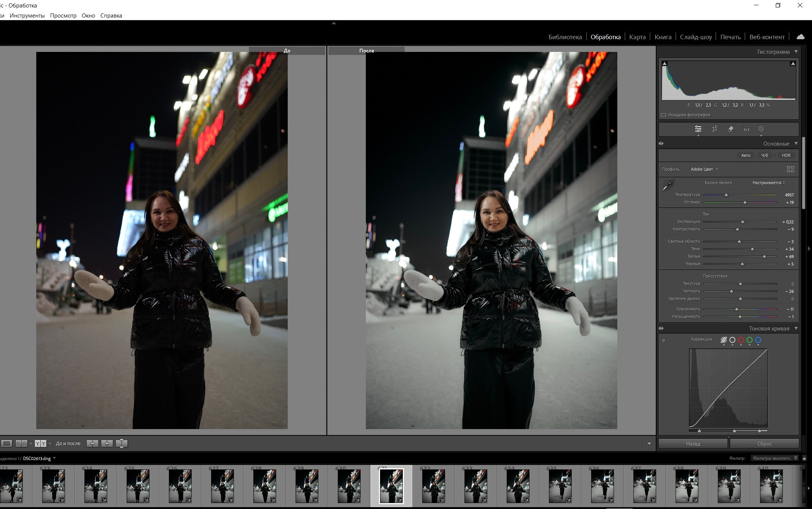Click the Авто tone button
Screen dimensions: 812x509
[745, 155]
